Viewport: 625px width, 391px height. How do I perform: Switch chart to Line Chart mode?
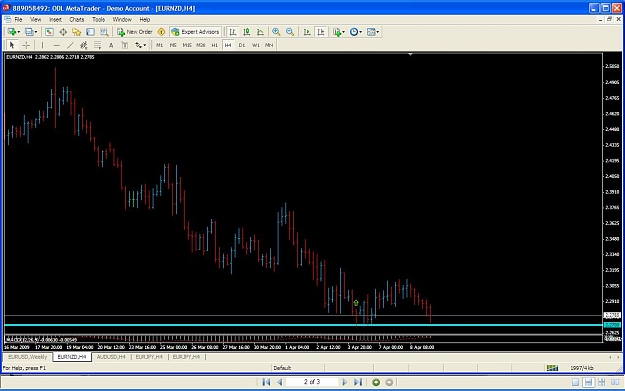pyautogui.click(x=260, y=32)
